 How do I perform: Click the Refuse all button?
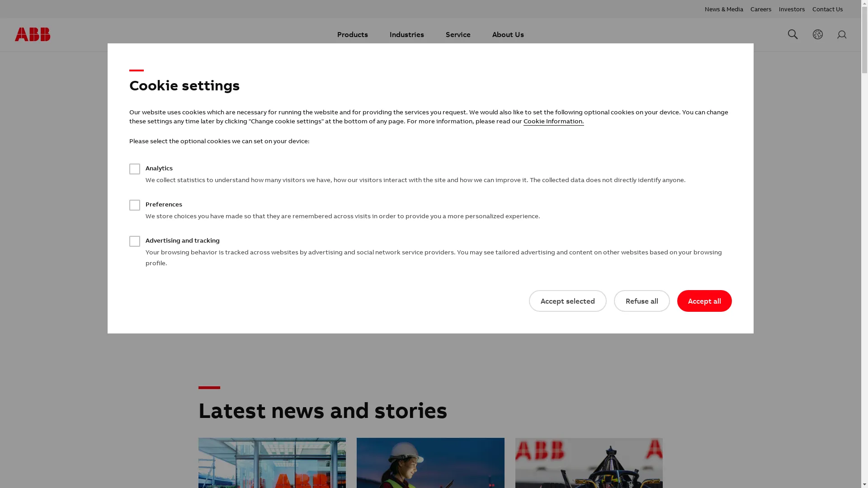(642, 301)
